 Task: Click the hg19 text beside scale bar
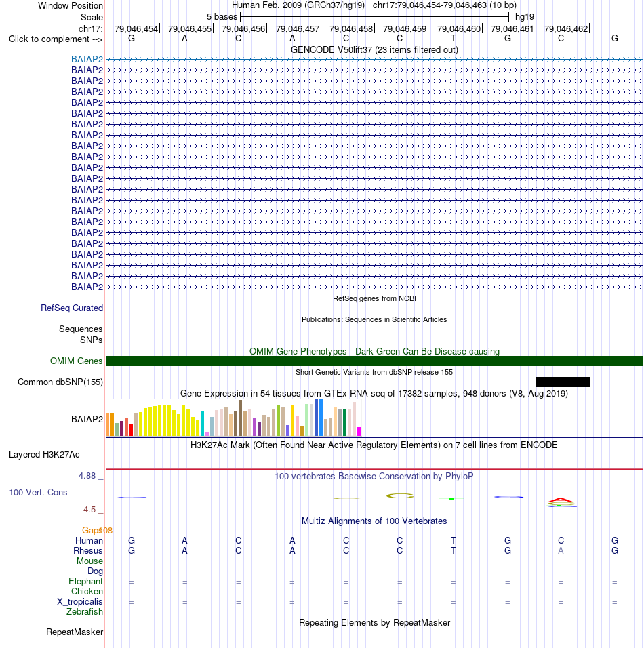(525, 17)
